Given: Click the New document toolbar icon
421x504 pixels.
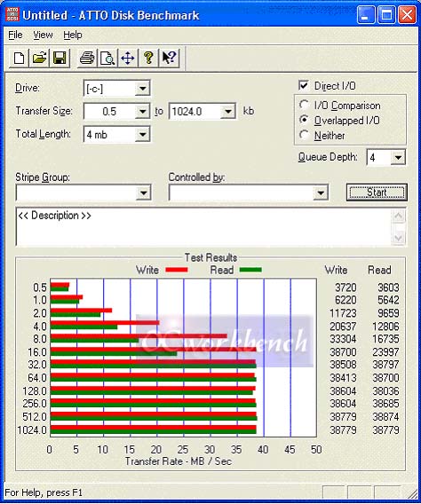Looking at the screenshot, I should pyautogui.click(x=19, y=59).
